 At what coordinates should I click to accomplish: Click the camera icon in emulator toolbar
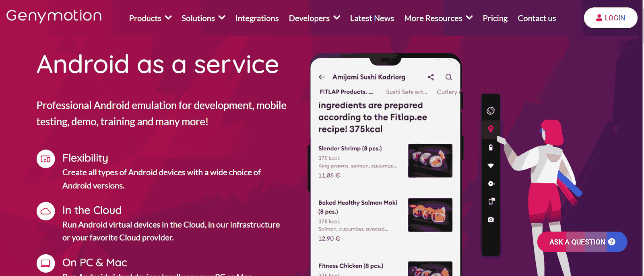[491, 220]
